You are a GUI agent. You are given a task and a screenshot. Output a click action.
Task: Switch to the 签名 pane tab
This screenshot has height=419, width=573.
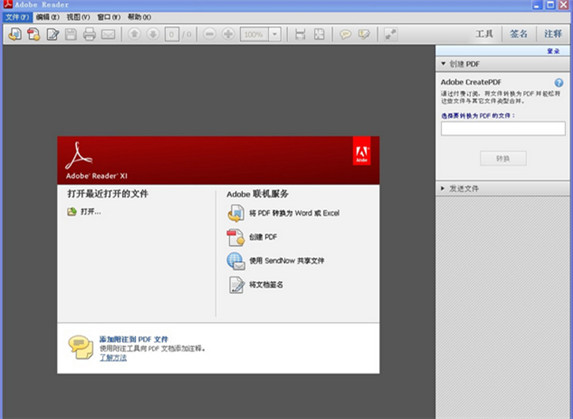click(519, 34)
